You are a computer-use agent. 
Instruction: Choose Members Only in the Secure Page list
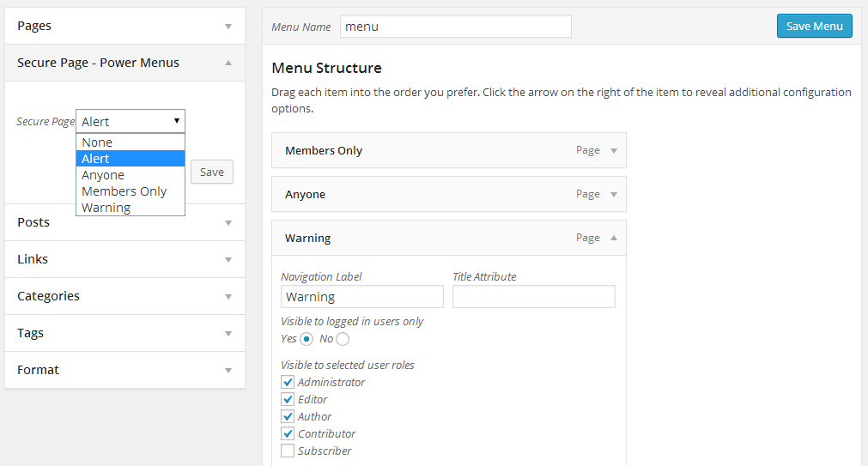point(131,191)
